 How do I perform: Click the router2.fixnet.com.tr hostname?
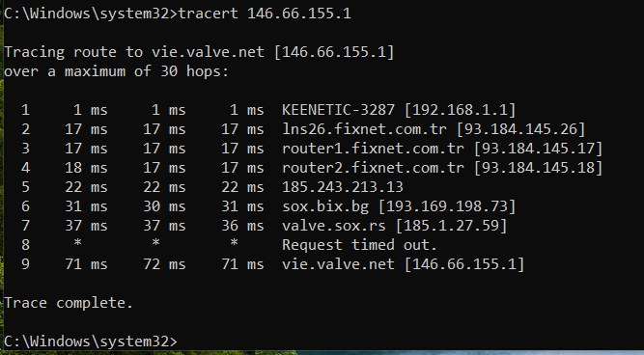[x=373, y=168]
